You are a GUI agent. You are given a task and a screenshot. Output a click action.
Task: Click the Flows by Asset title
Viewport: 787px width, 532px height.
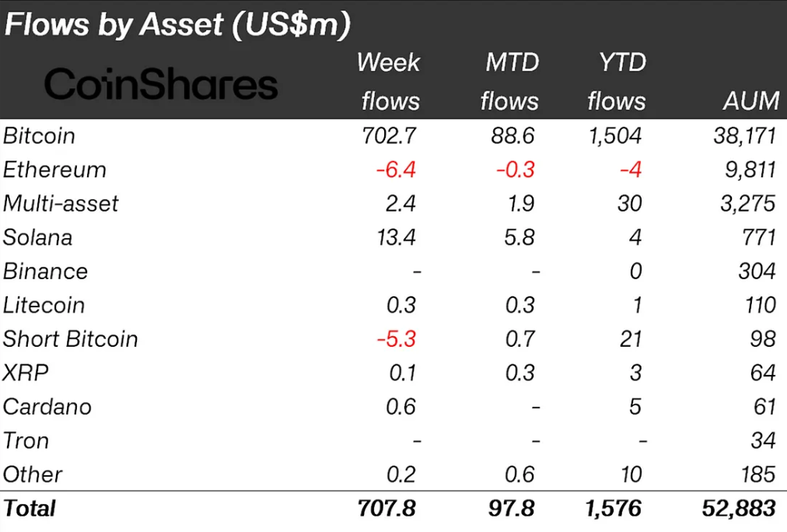point(177,25)
